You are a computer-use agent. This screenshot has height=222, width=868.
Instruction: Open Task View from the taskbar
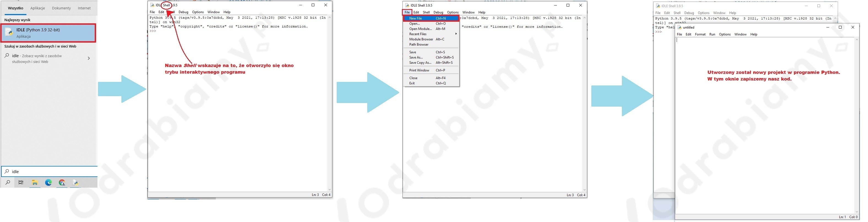pos(21,183)
